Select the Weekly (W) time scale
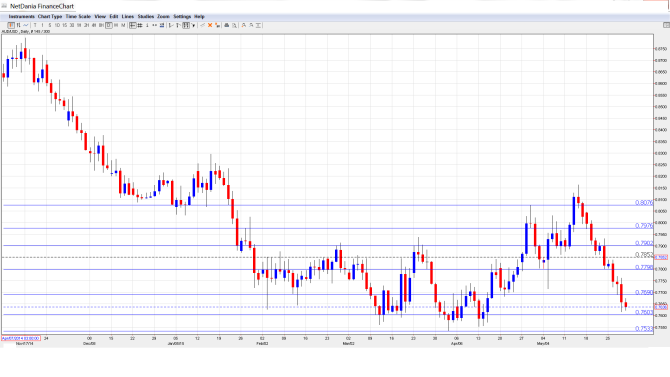The height and width of the screenshot is (377, 670). point(116,25)
